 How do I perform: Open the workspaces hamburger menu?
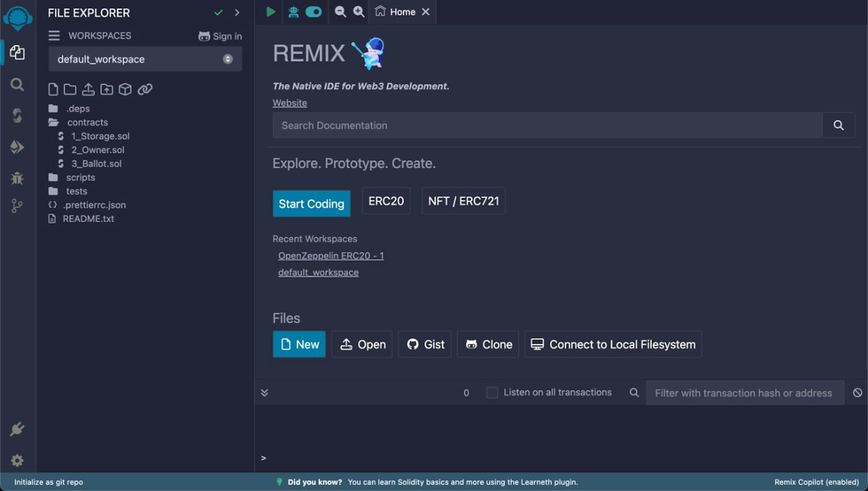[x=54, y=36]
